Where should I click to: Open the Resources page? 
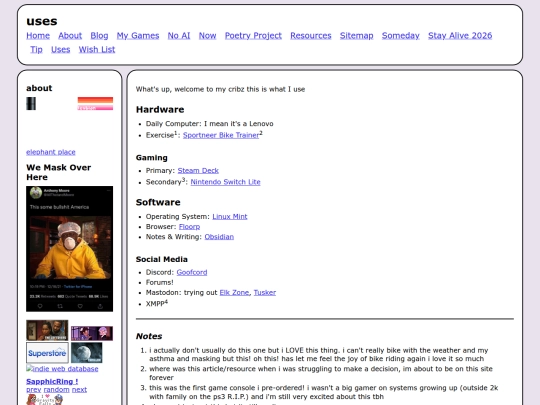pos(311,36)
